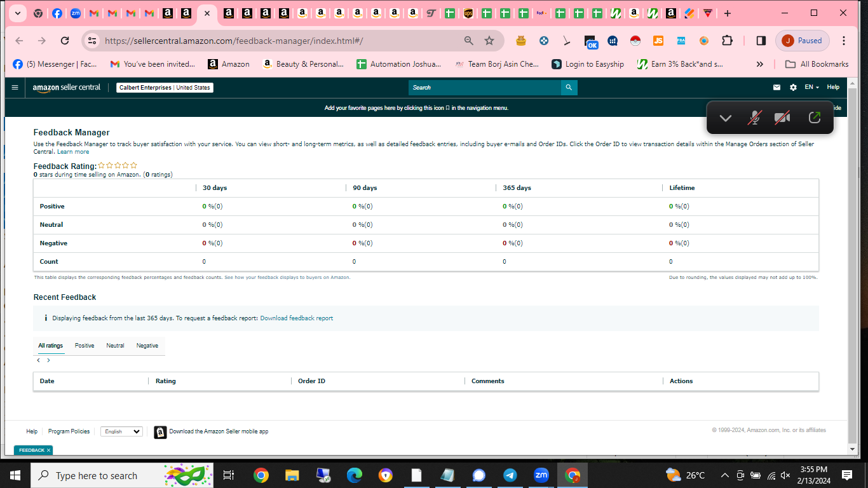Select the Positive ratings tab

pos(85,346)
